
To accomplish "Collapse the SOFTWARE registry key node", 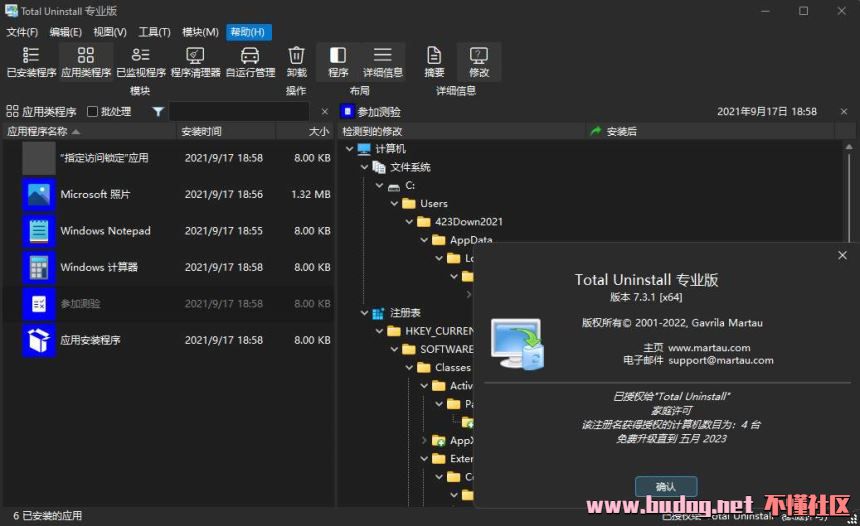I will tap(394, 349).
